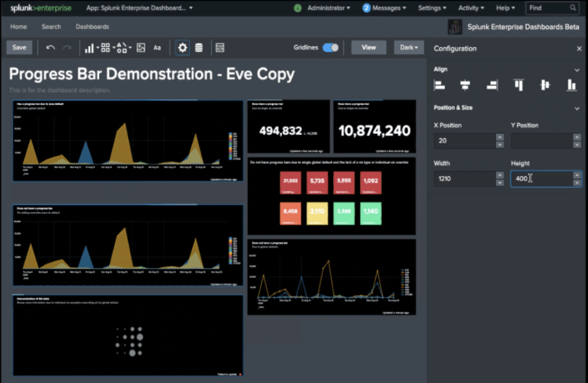Open the add shapes menu
Screen dimensions: 588x383
tap(124, 48)
